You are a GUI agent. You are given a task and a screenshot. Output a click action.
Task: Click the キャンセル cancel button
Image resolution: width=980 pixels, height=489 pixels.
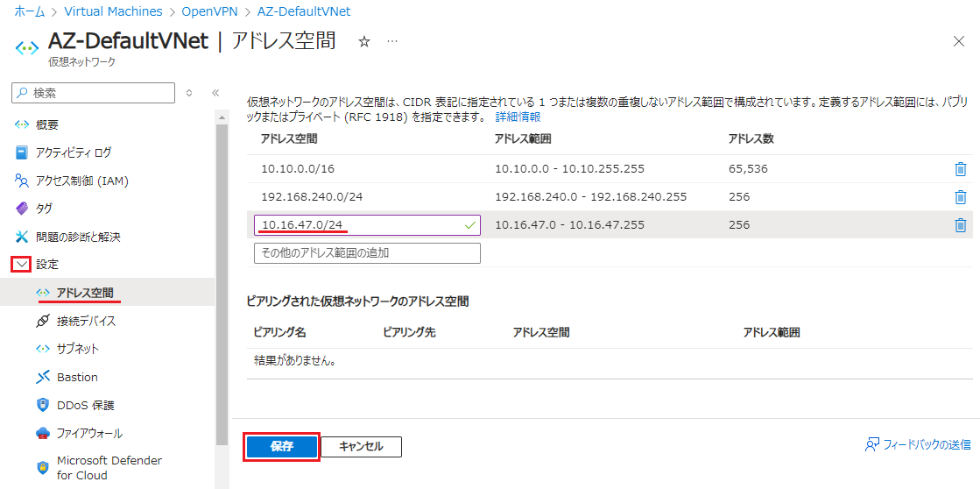point(361,446)
